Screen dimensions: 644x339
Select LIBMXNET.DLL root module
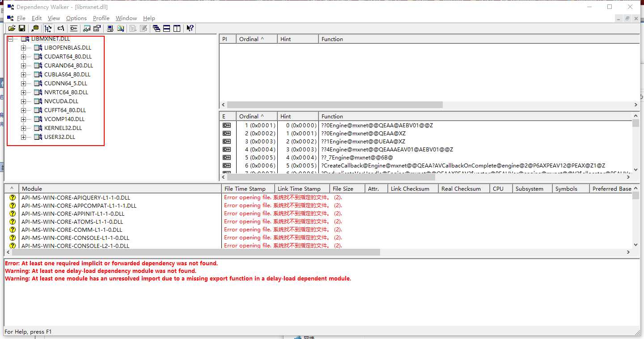click(51, 39)
